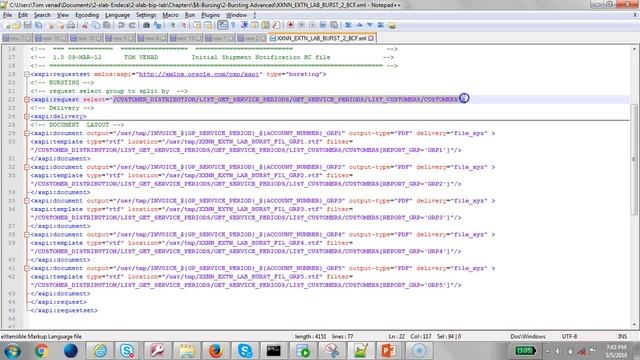Click the Stop Recording macro icon
The height and width of the screenshot is (360, 640).
301,25
